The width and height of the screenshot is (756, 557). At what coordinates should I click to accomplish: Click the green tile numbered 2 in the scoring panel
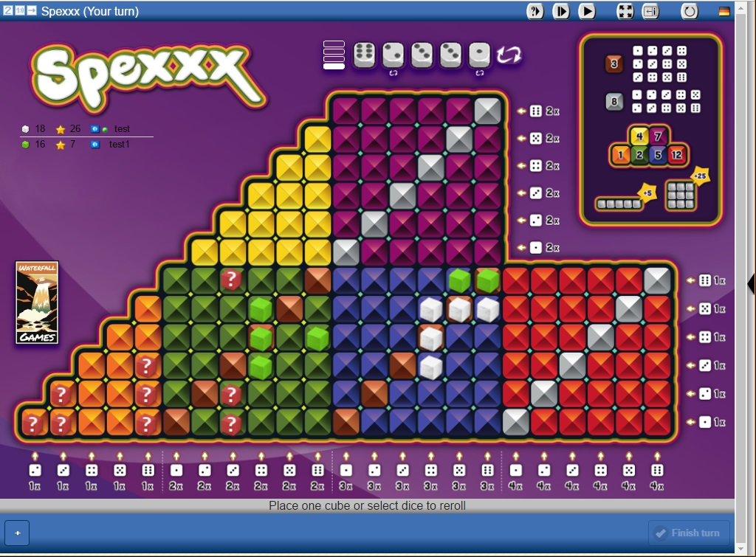pyautogui.click(x=639, y=155)
